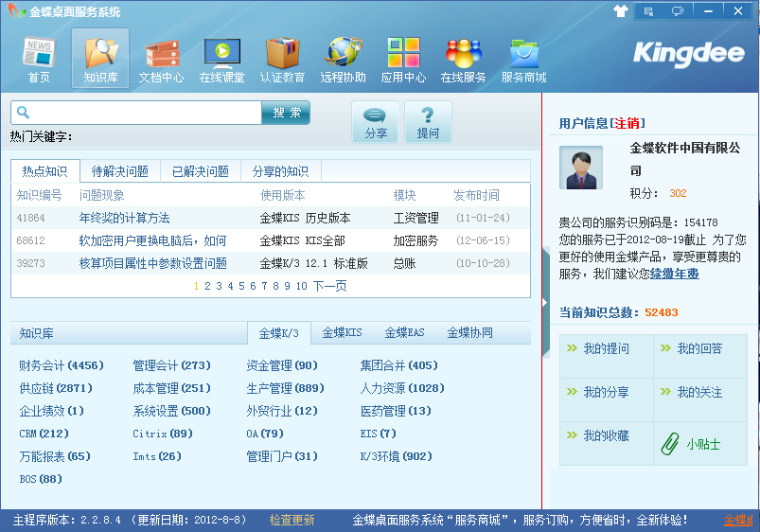
Task: Open 在线服务 online service icon
Action: point(464,59)
